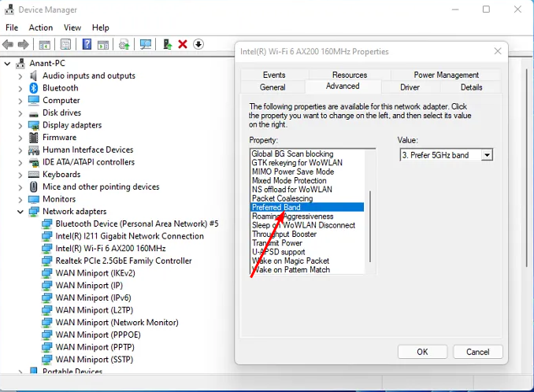This screenshot has width=534, height=392.
Task: Click the red X Uninstall device icon
Action: (x=183, y=44)
